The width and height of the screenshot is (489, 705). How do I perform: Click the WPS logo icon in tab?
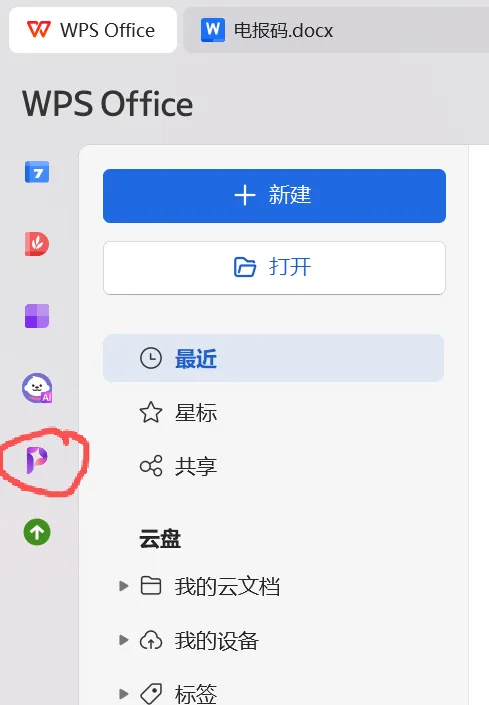tap(38, 30)
